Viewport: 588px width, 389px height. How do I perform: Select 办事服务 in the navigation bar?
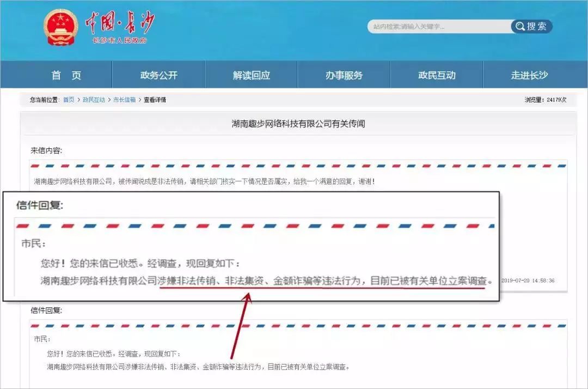tap(344, 75)
